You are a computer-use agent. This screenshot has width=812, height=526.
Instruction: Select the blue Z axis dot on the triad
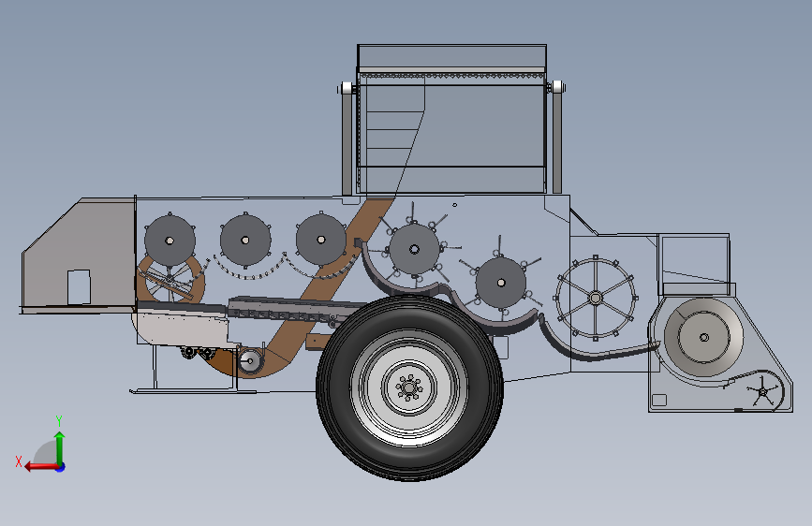[x=61, y=467]
